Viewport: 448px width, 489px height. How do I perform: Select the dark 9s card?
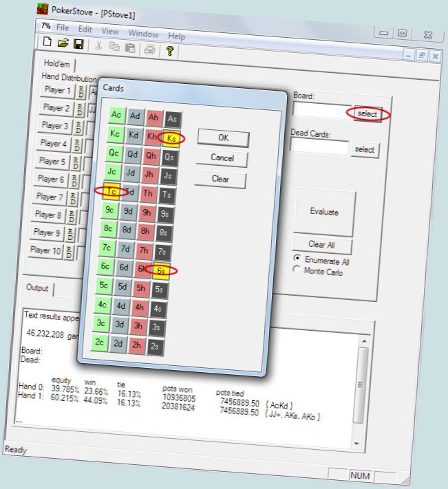coord(165,214)
